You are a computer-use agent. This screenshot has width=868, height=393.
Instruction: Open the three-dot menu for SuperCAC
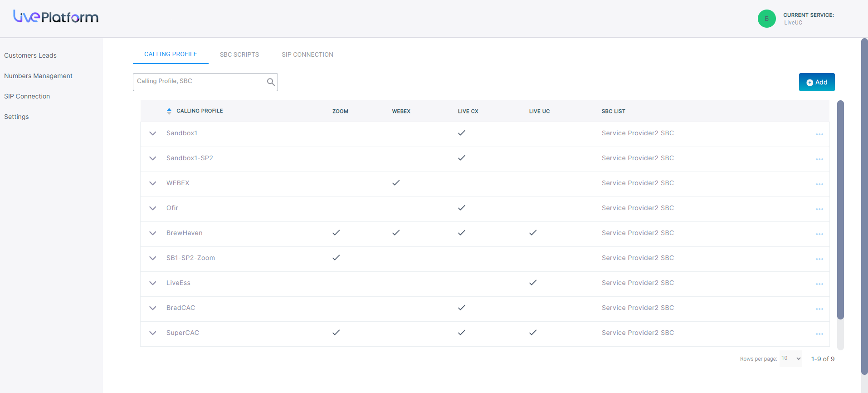click(x=819, y=334)
